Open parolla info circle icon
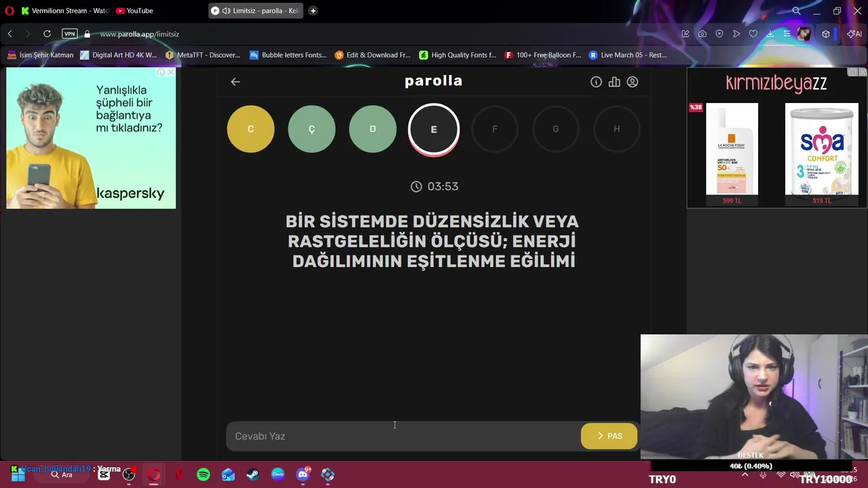 [x=596, y=81]
